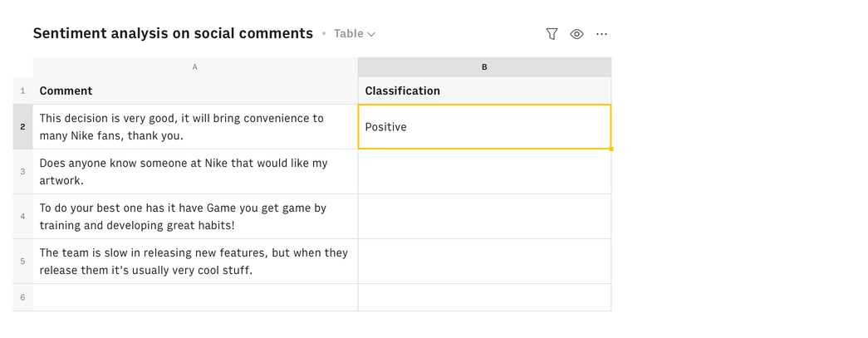This screenshot has height=338, width=868.
Task: Select column A header
Action: pos(195,67)
